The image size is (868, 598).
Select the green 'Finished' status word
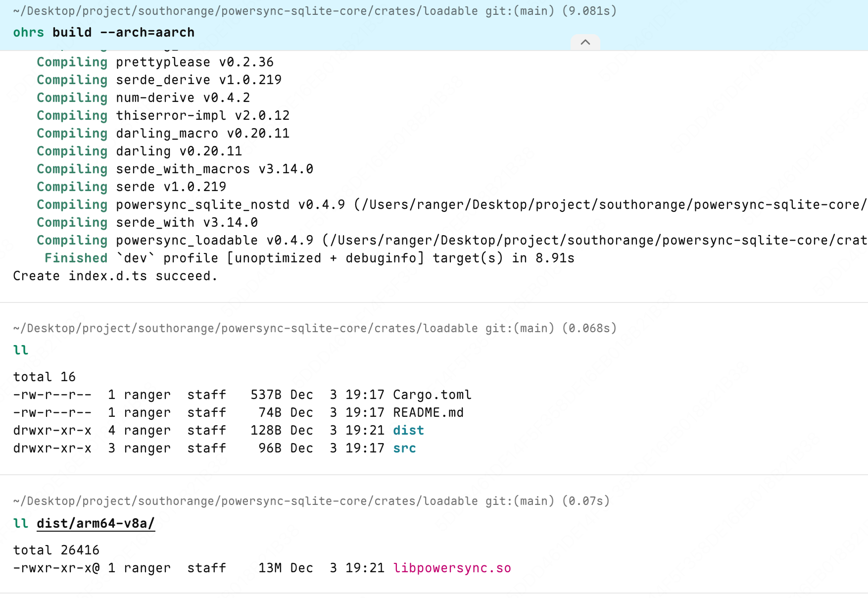coord(76,258)
